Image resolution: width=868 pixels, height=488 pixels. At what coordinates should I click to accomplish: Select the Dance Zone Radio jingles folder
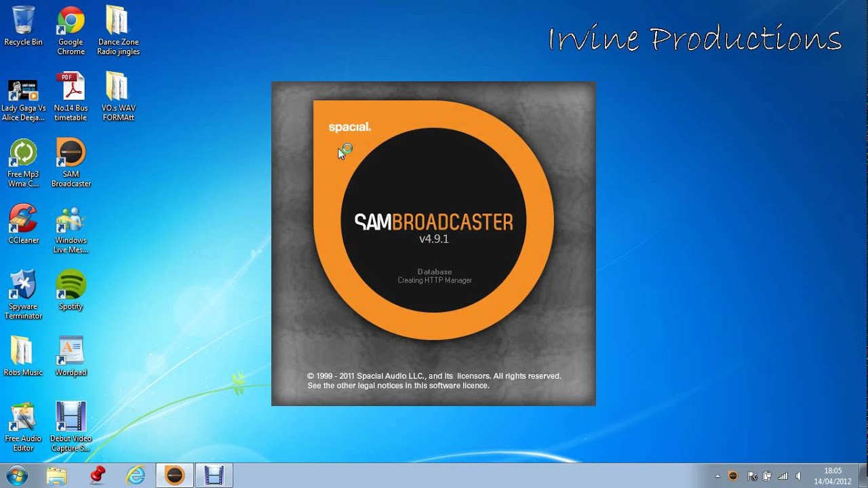click(118, 30)
